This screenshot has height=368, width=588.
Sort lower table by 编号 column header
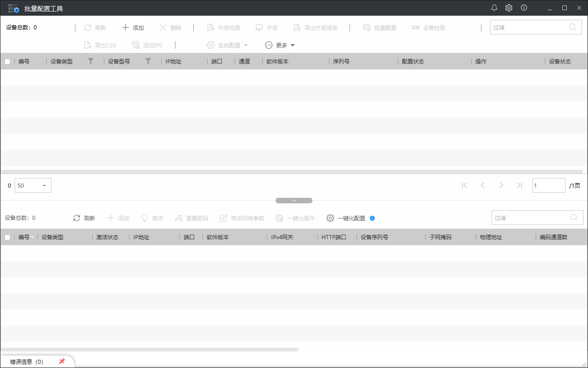pyautogui.click(x=24, y=237)
